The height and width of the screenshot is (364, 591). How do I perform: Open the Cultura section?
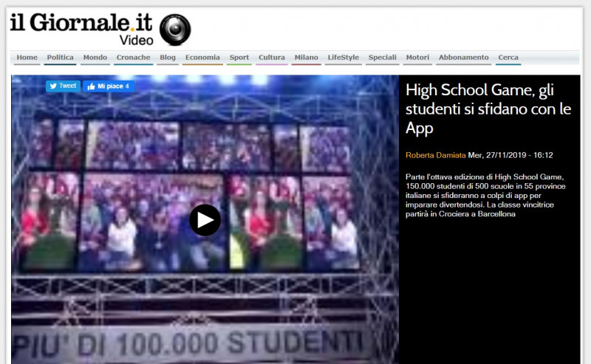(x=272, y=58)
